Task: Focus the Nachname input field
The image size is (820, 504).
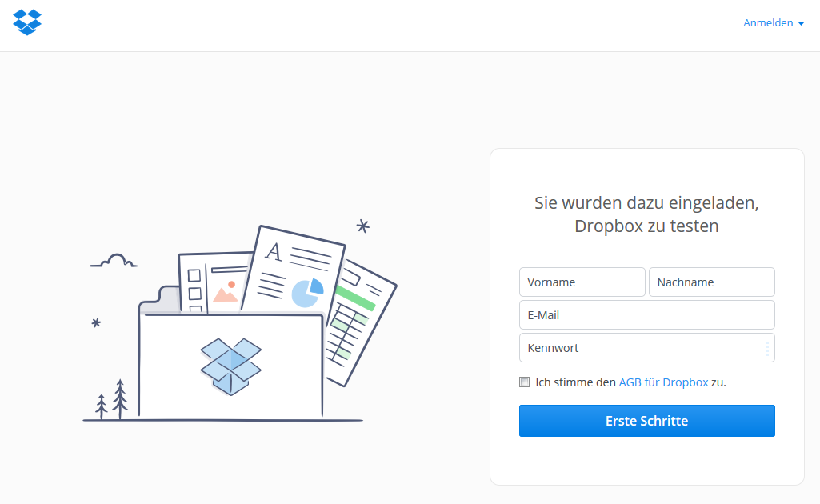Action: point(712,282)
